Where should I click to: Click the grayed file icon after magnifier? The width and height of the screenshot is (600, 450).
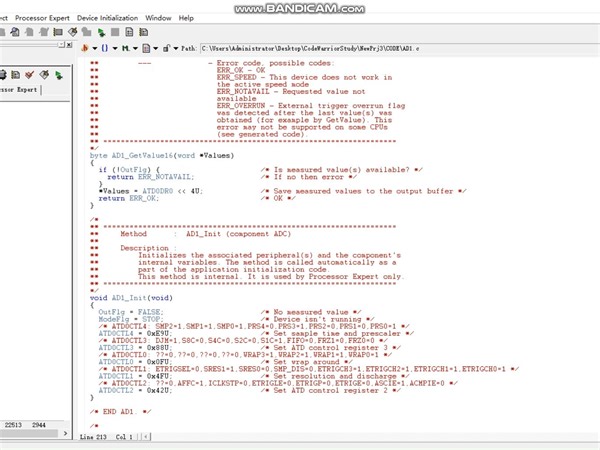29,32
